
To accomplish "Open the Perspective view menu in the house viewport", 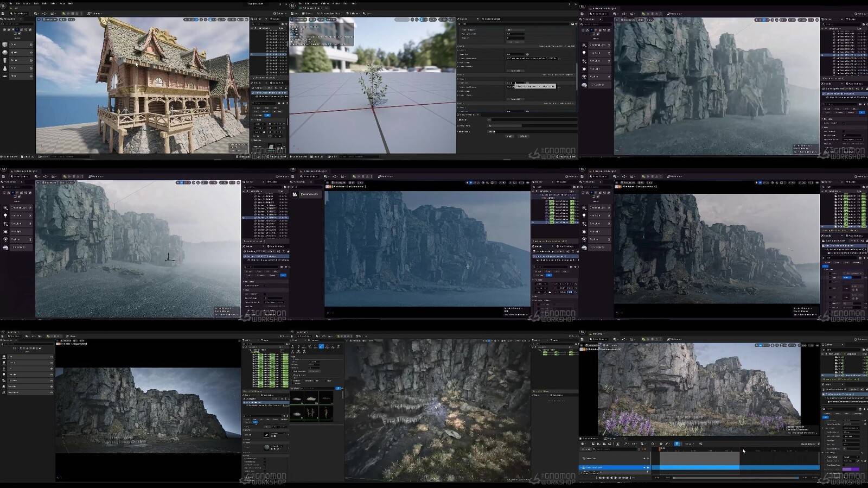I will point(50,20).
